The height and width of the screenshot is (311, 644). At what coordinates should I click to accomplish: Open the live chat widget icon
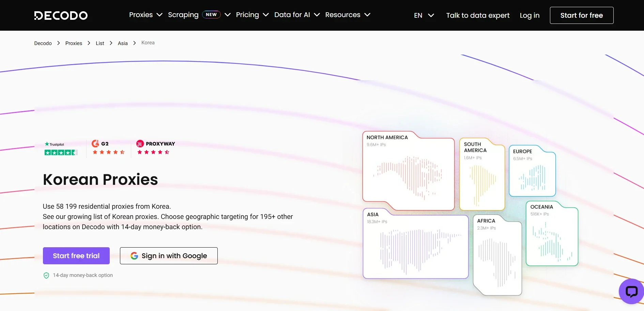pos(631,291)
